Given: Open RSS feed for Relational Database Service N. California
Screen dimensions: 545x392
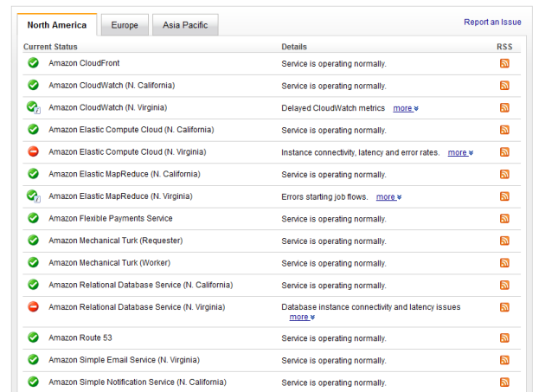Looking at the screenshot, I should coord(504,285).
